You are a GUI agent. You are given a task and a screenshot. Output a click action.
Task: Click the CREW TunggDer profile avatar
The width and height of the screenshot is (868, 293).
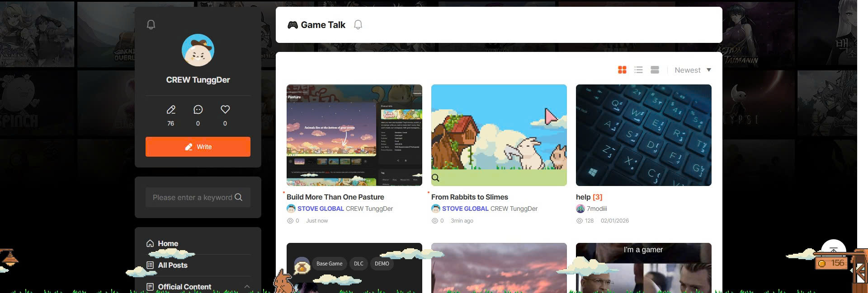pos(198,50)
